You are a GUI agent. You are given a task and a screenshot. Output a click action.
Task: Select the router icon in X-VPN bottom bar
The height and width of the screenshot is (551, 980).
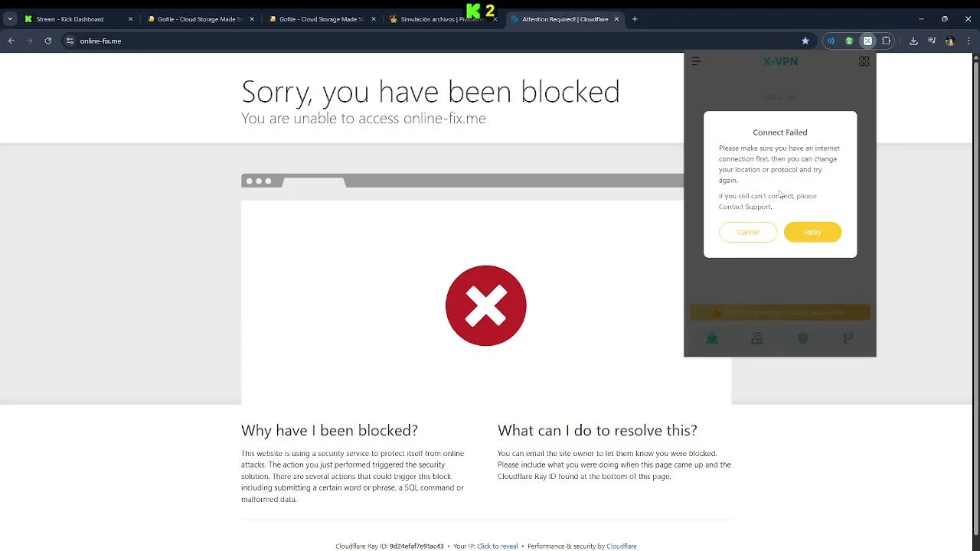click(757, 338)
